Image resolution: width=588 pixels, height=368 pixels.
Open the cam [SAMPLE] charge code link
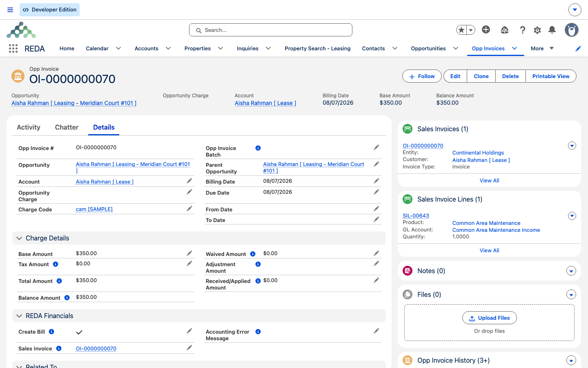[94, 209]
